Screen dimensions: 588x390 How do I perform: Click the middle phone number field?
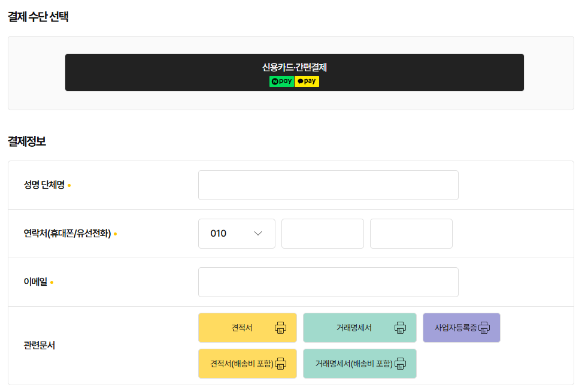pos(322,234)
